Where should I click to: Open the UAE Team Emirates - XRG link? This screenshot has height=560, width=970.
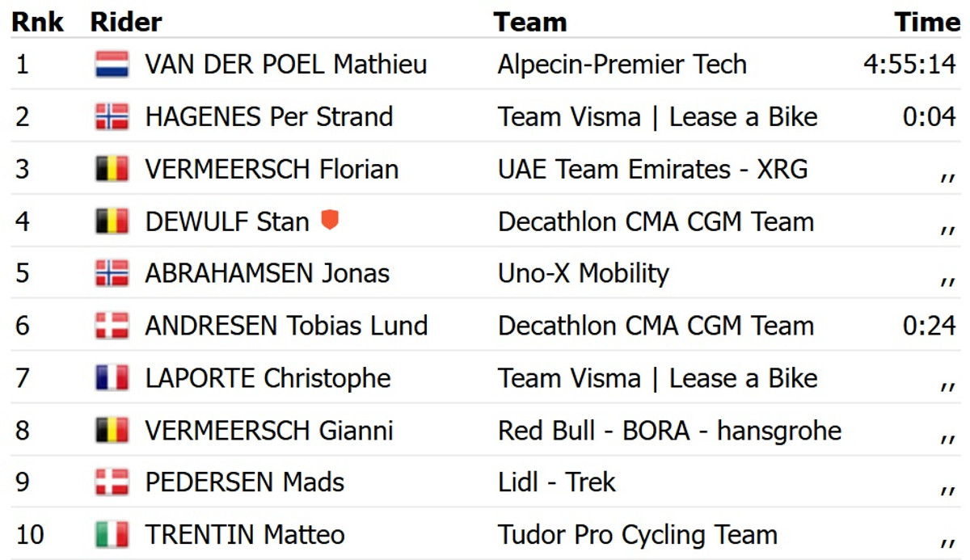pos(652,170)
